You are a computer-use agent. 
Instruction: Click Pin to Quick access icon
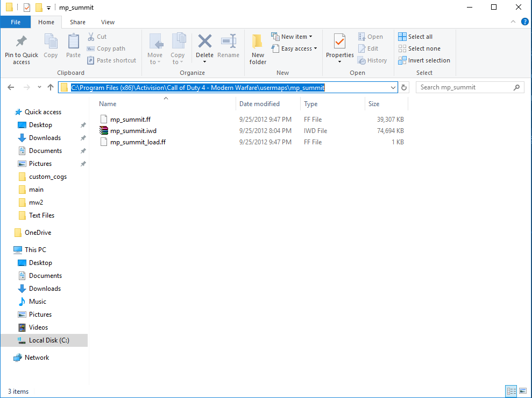[x=22, y=41]
